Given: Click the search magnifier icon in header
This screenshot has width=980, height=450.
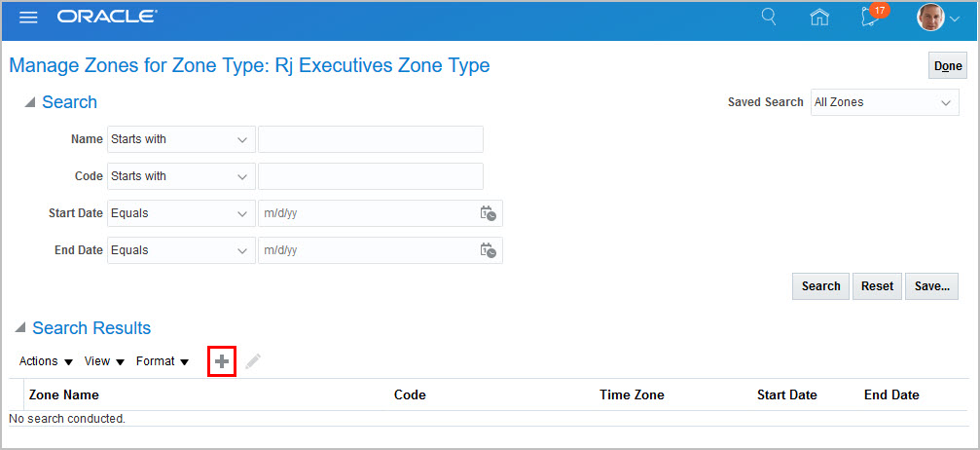Looking at the screenshot, I should click(x=769, y=18).
